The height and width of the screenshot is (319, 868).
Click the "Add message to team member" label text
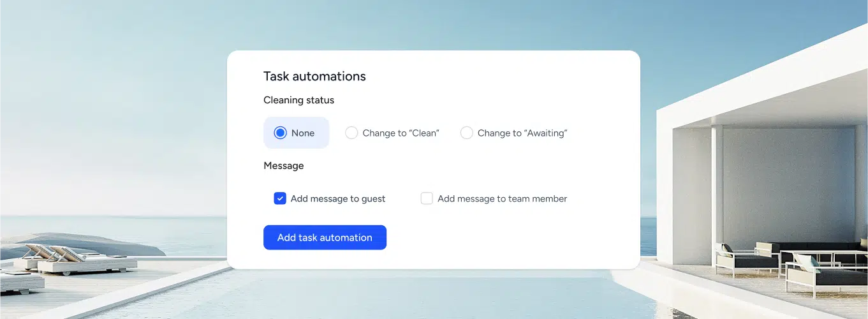pos(502,199)
